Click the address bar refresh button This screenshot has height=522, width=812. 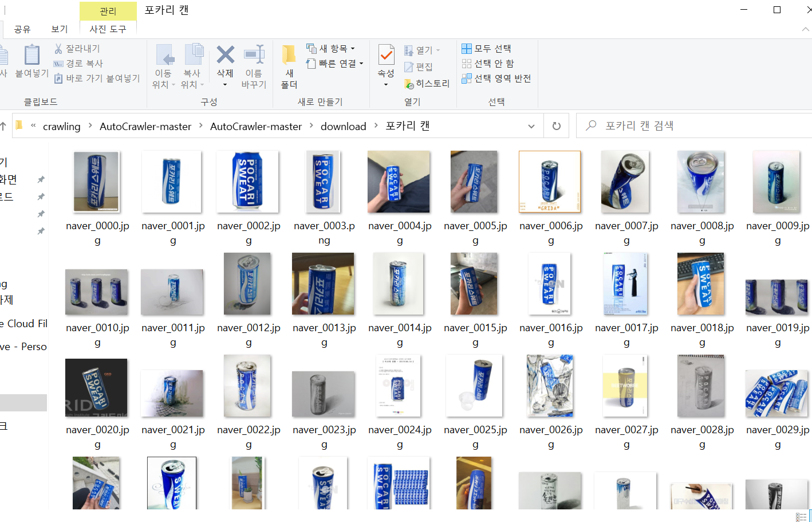[556, 126]
